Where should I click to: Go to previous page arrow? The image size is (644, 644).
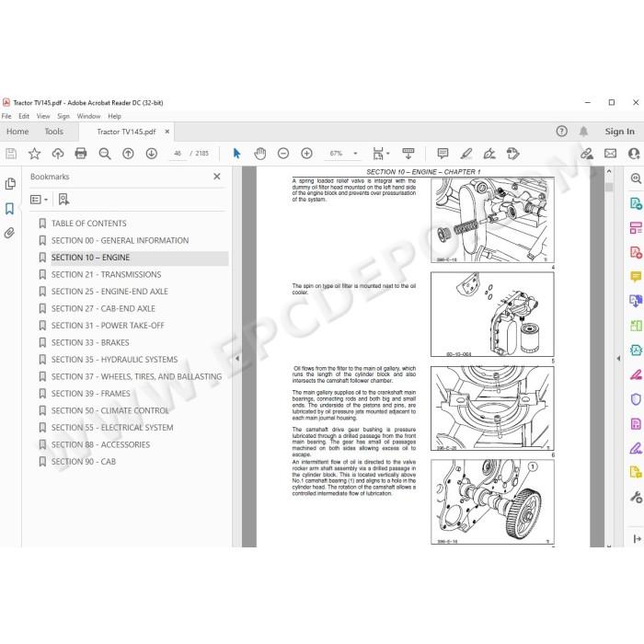coord(128,154)
